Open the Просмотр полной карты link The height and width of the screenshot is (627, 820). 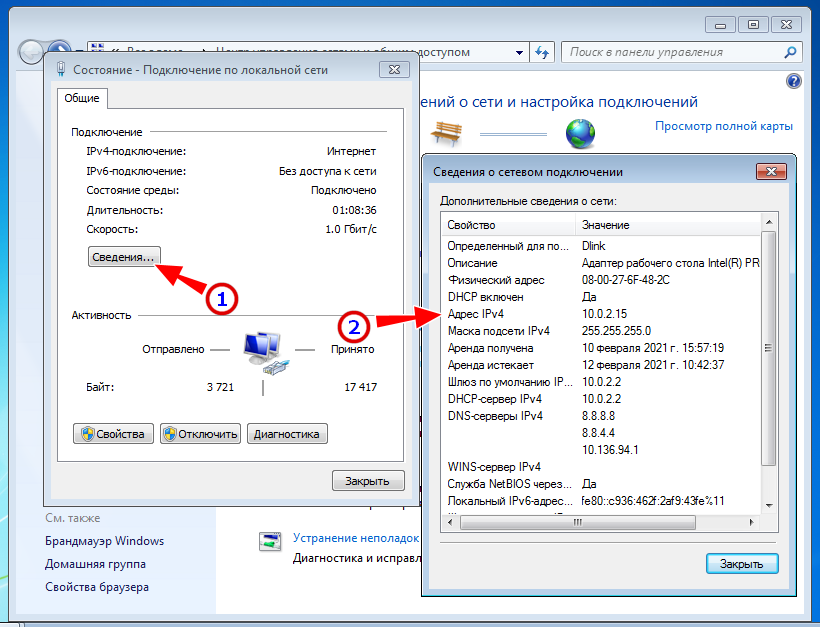(723, 126)
